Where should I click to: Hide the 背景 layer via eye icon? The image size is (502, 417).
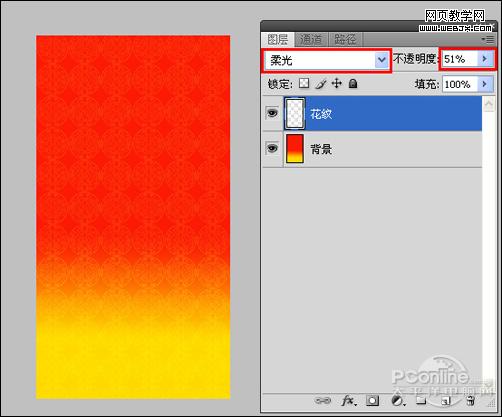[x=272, y=148]
